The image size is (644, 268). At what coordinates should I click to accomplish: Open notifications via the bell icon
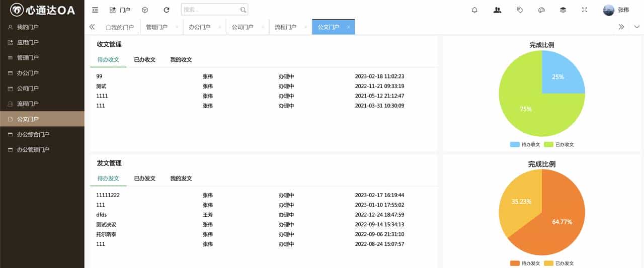pos(474,10)
